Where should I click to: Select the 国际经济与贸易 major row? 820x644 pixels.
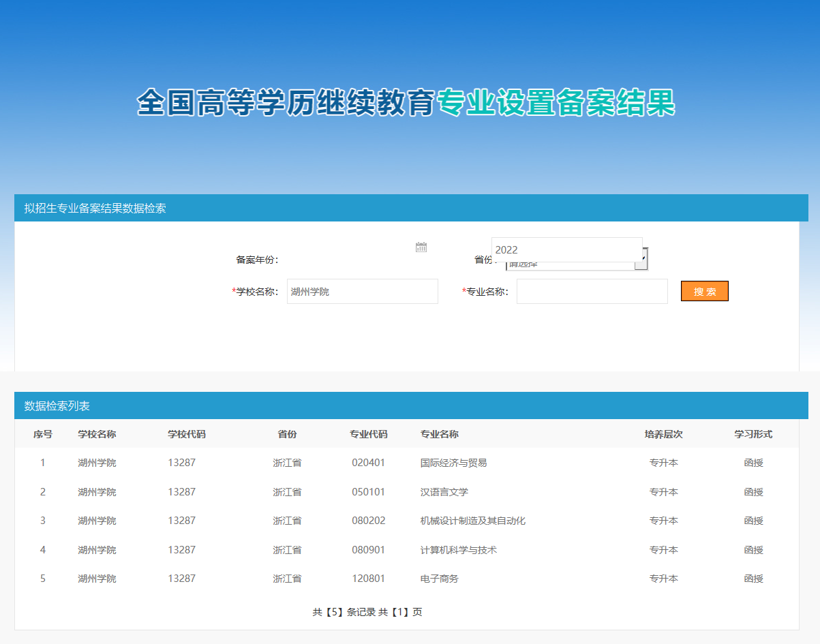click(453, 463)
